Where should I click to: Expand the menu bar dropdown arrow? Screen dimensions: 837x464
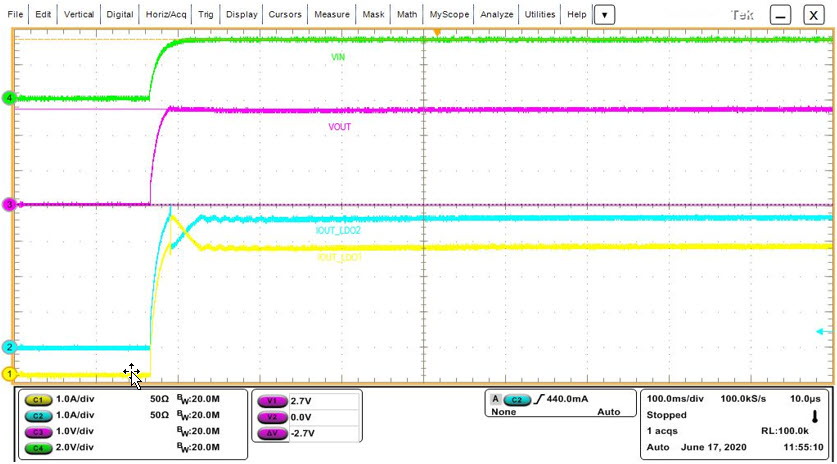[x=604, y=15]
